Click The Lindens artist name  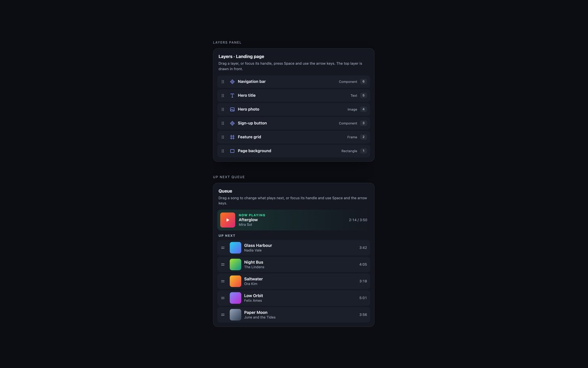click(x=254, y=267)
